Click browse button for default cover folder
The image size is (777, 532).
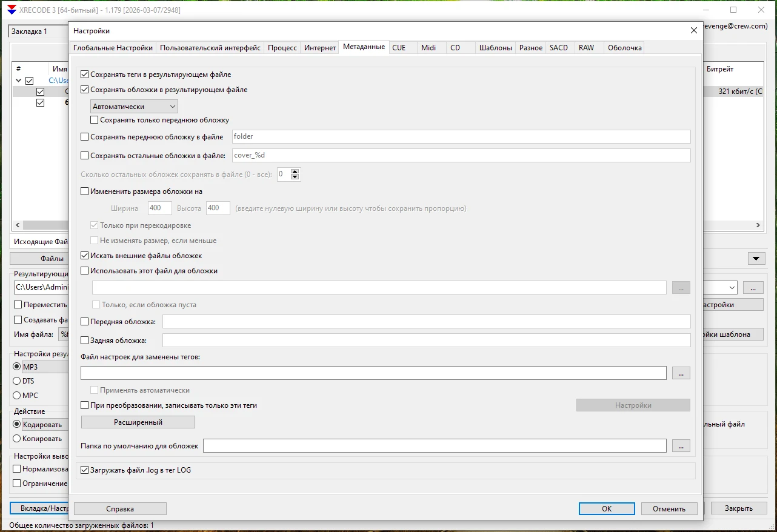point(681,446)
